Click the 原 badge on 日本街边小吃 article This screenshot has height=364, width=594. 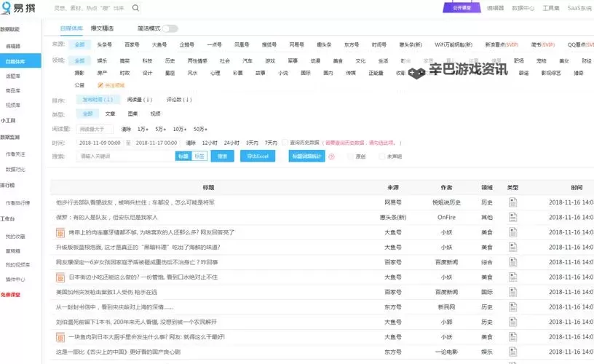60,277
